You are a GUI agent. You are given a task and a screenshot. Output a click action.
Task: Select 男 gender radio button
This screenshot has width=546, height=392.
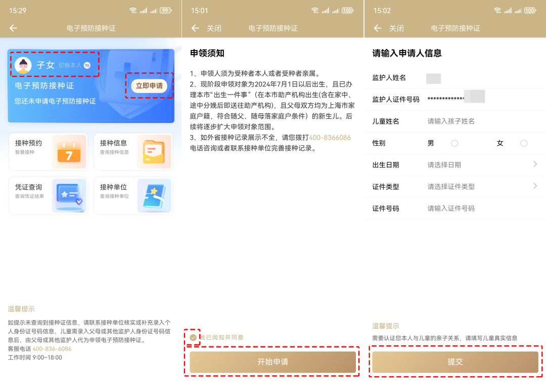pyautogui.click(x=454, y=143)
